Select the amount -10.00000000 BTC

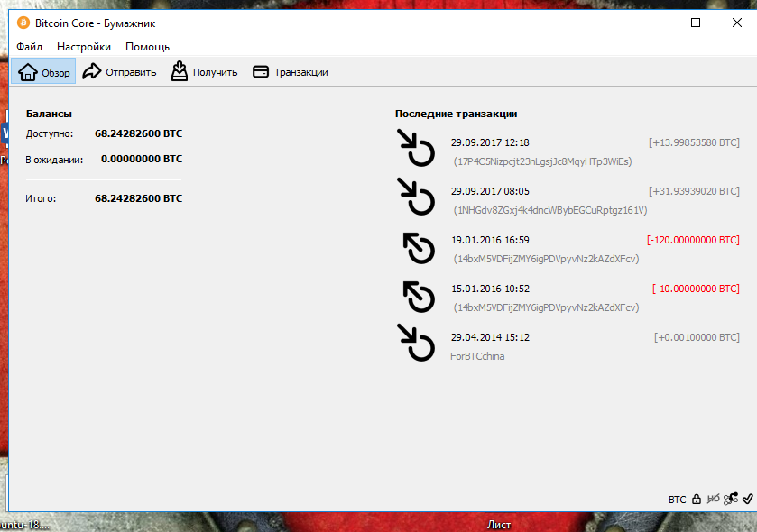tap(696, 289)
